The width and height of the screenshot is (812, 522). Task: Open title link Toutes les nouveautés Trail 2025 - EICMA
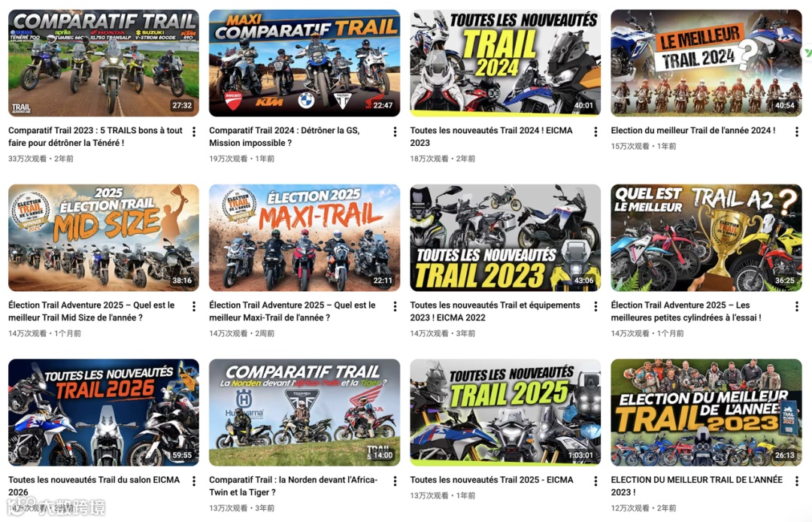[492, 480]
